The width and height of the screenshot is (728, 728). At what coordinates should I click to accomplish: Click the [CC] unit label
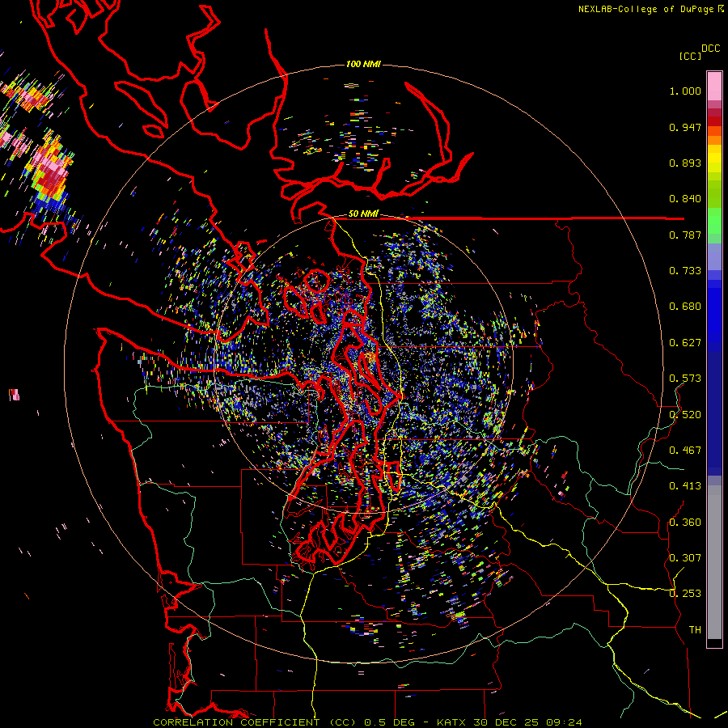pyautogui.click(x=690, y=56)
